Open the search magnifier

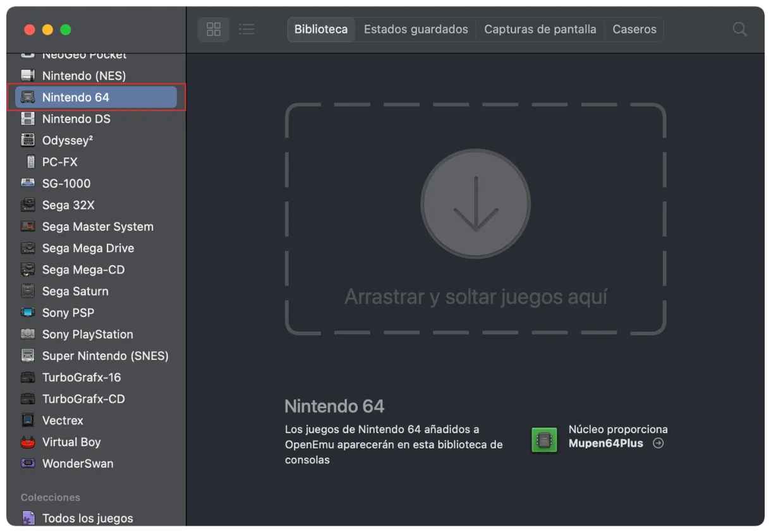(739, 29)
